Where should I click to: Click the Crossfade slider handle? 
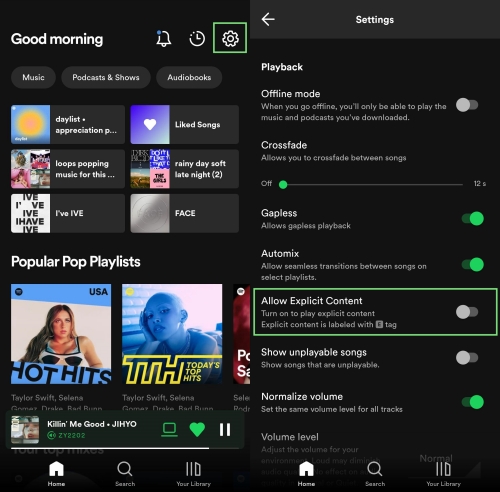coord(283,184)
